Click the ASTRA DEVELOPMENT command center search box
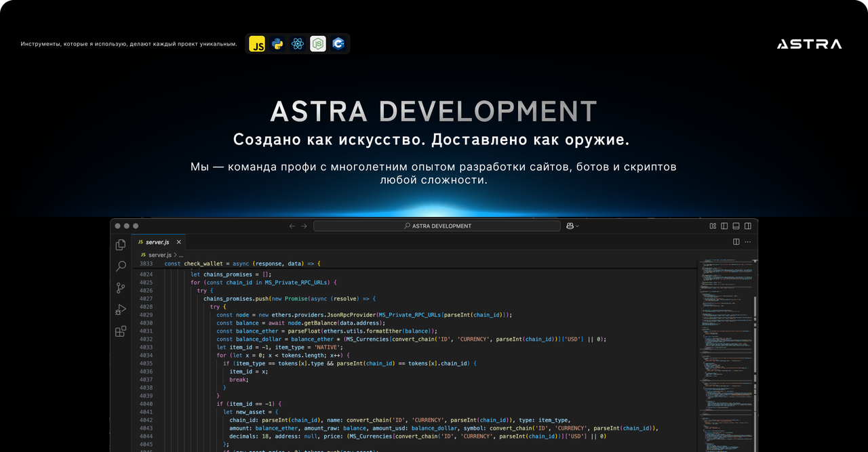868x452 pixels. [437, 226]
